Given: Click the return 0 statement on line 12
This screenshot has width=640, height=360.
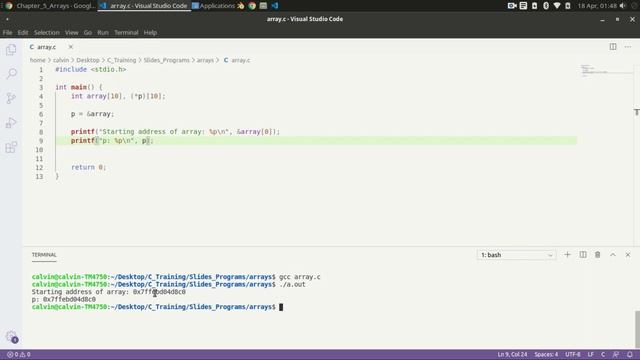Looking at the screenshot, I should point(89,167).
